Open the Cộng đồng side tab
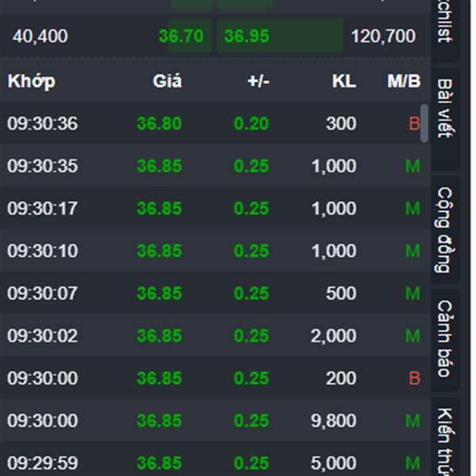 point(445,230)
